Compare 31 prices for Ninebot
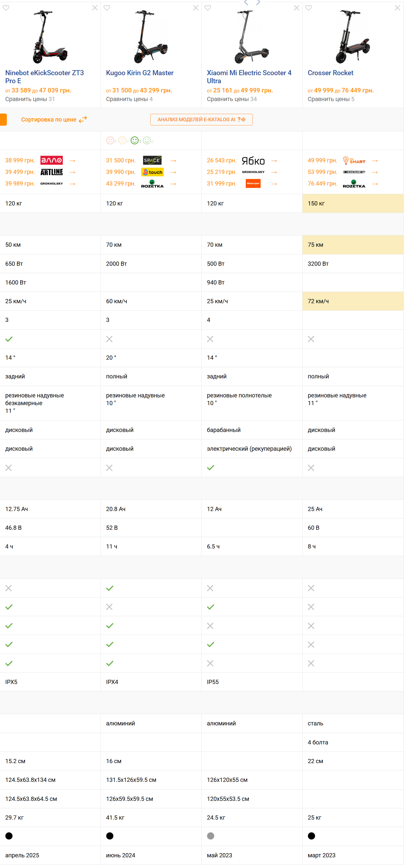The image size is (404, 868). (x=30, y=99)
